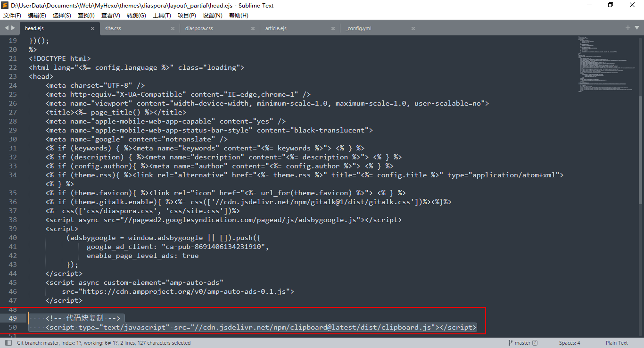
Task: Open the 文件(F) menu
Action: coord(12,16)
